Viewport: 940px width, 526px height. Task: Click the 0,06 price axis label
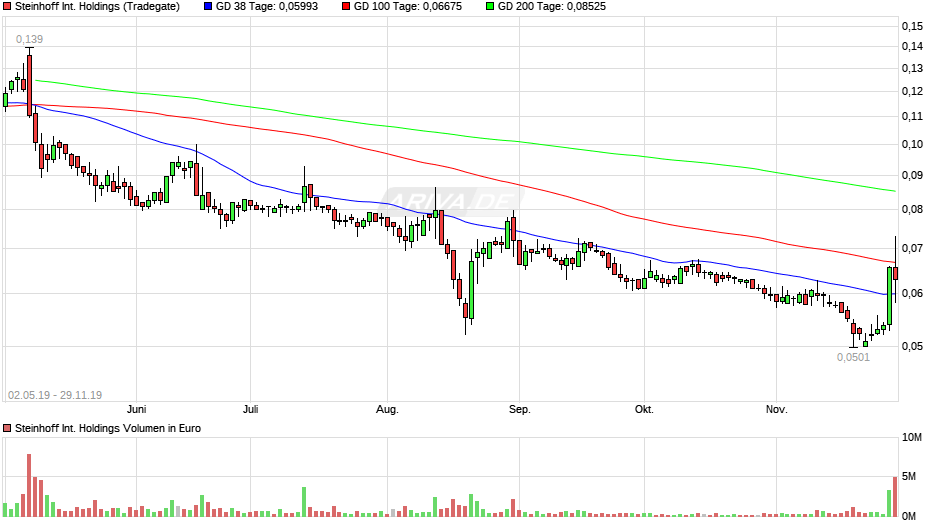click(x=912, y=293)
